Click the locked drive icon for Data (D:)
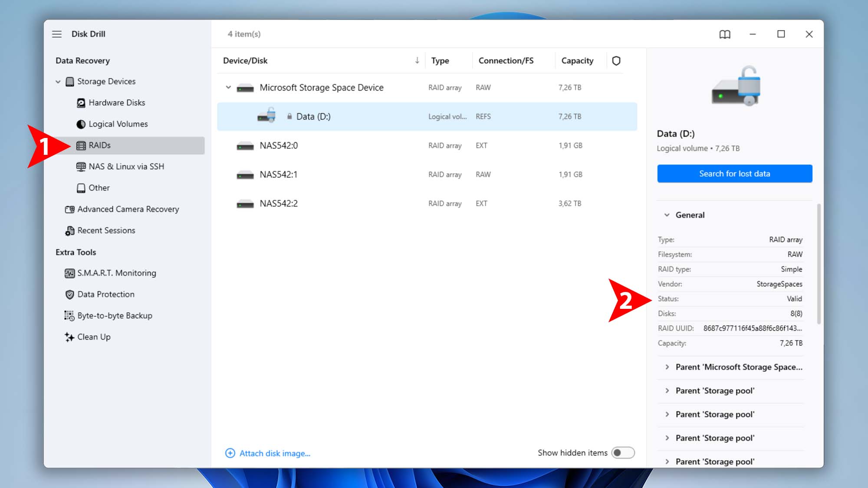 coord(266,115)
